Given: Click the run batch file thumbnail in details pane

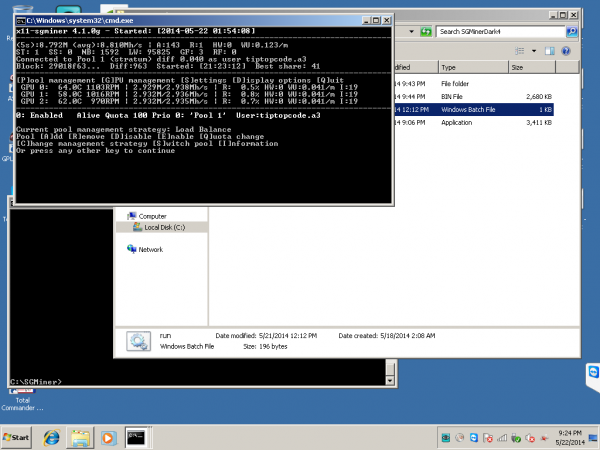Looking at the screenshot, I should coord(138,341).
